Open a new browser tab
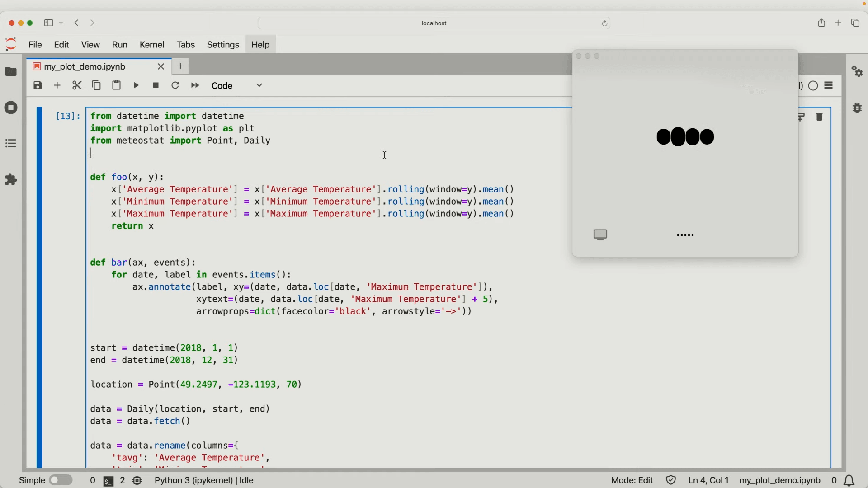The image size is (868, 488). (x=839, y=23)
